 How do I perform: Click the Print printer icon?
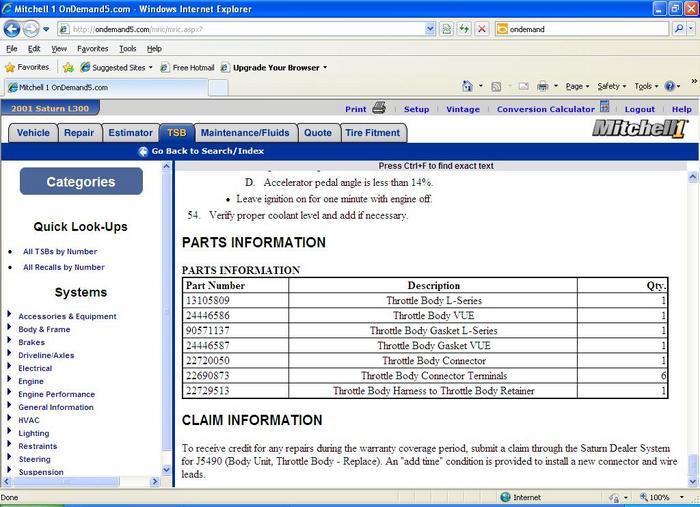[x=379, y=108]
